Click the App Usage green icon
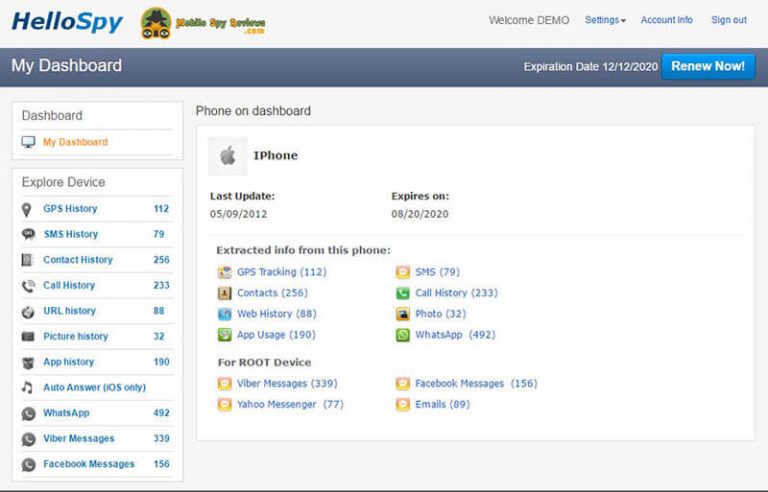 (x=224, y=335)
